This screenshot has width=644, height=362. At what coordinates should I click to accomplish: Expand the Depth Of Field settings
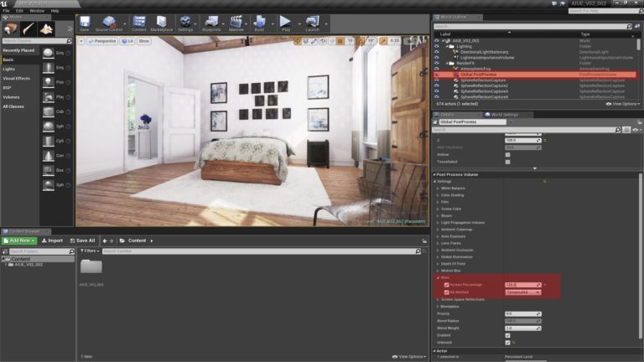(x=438, y=264)
